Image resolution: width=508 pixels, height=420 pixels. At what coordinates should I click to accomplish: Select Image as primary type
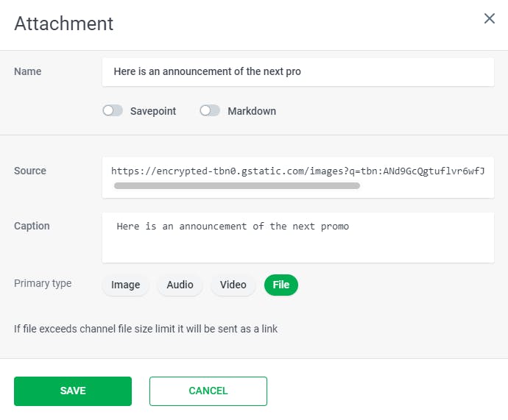[x=126, y=285]
